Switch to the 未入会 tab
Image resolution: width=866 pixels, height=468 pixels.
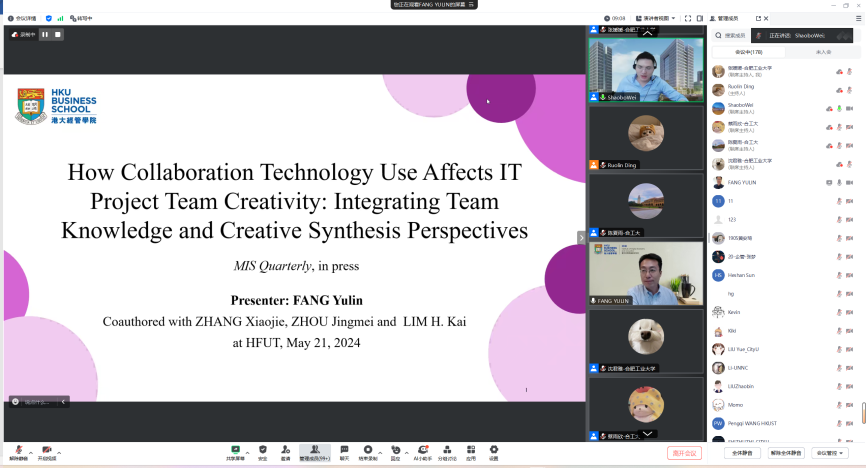pos(823,51)
